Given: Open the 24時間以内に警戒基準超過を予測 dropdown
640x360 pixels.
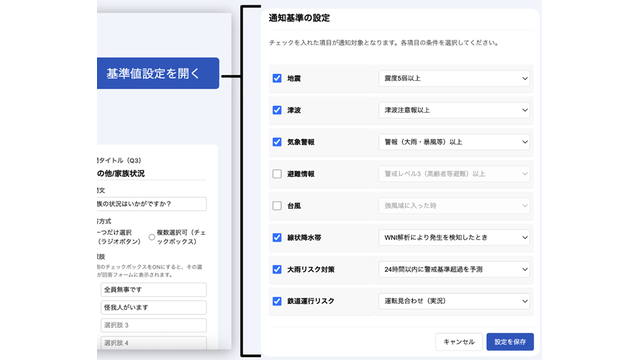Looking at the screenshot, I should (x=454, y=269).
